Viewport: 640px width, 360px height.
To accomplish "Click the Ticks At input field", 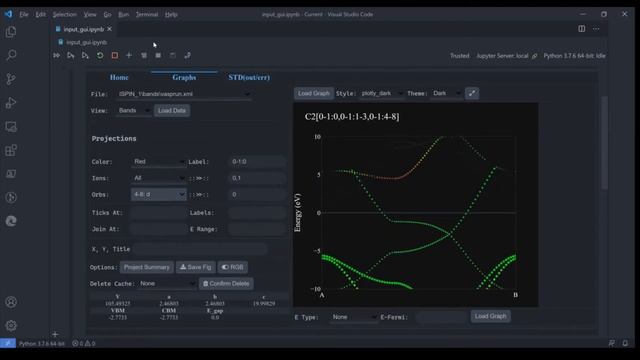I will [158, 213].
